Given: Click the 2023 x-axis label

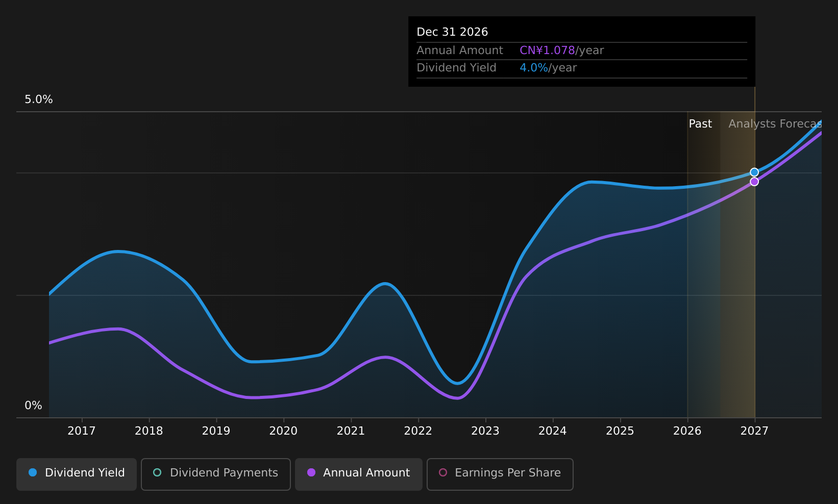Looking at the screenshot, I should (485, 431).
